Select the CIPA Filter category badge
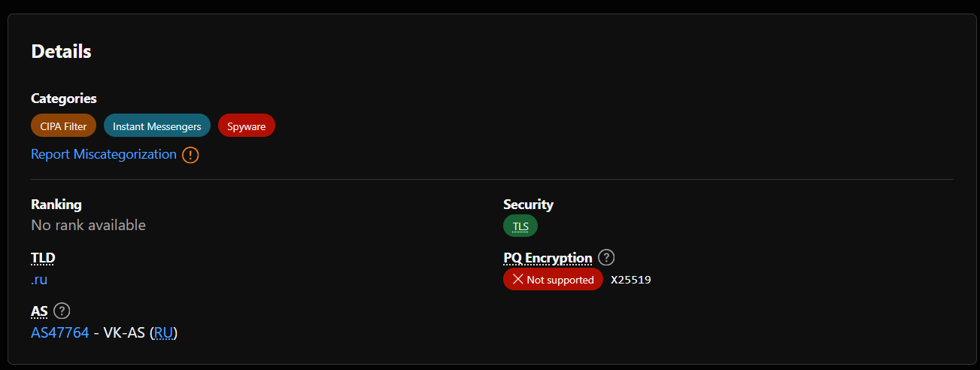Viewport: 980px width, 370px height. click(63, 126)
